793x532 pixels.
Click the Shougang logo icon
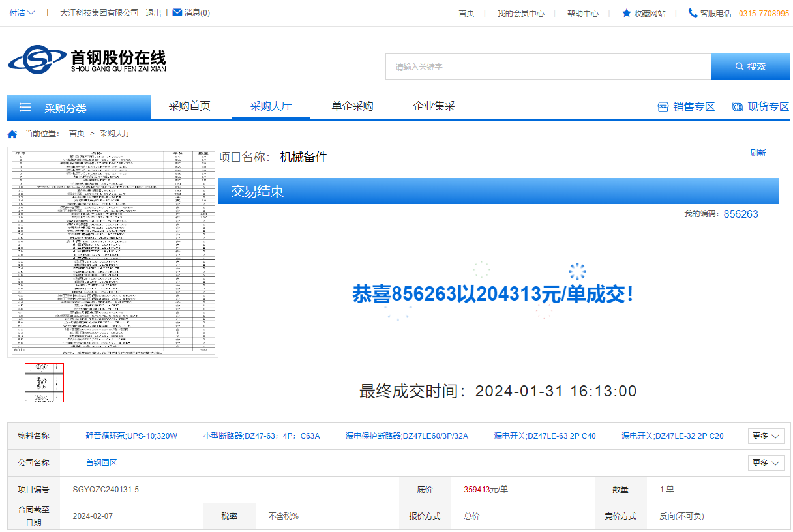(37, 60)
